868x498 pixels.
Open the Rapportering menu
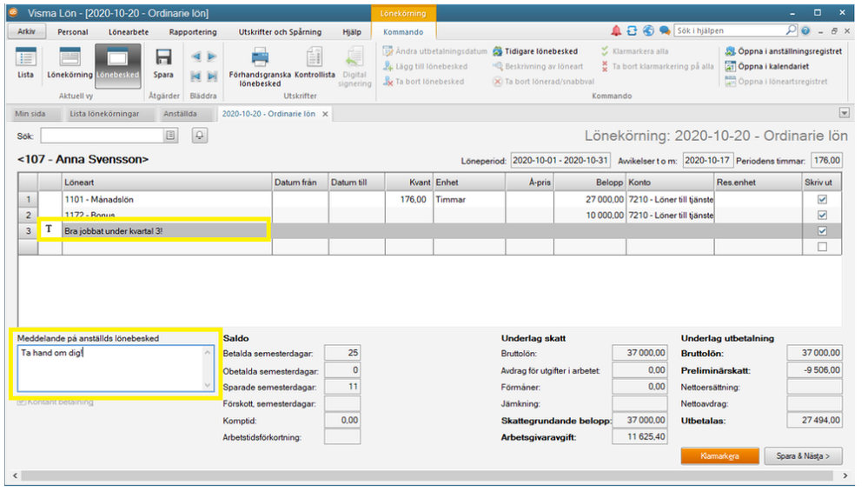point(192,32)
